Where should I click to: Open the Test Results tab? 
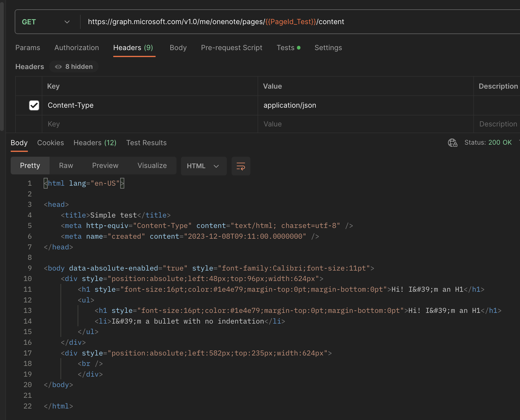(x=146, y=142)
